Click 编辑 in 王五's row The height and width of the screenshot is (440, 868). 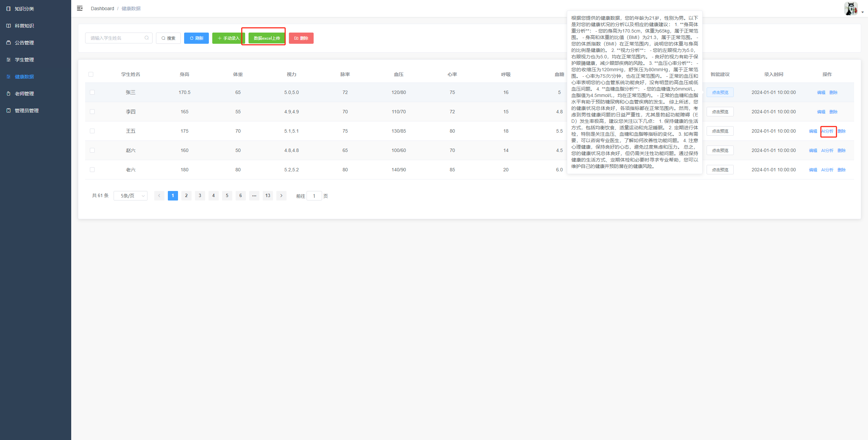coord(813,131)
